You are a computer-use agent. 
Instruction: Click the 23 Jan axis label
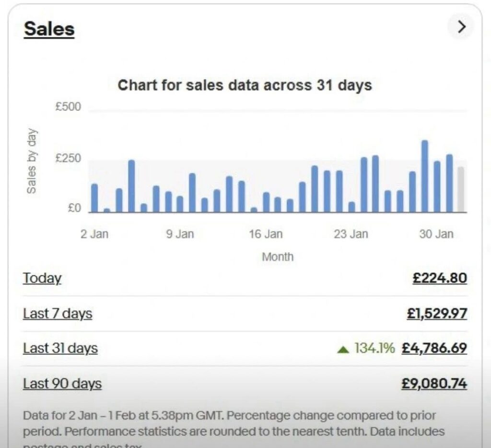click(x=351, y=234)
